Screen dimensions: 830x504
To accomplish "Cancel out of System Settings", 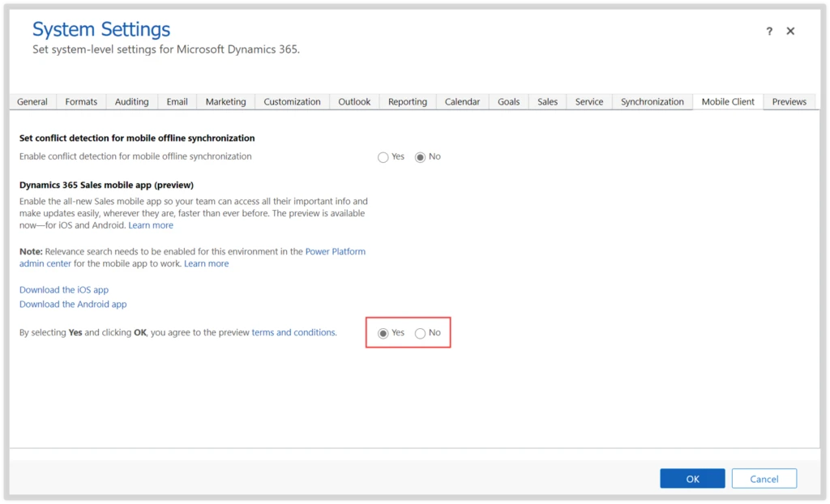I will 764,478.
